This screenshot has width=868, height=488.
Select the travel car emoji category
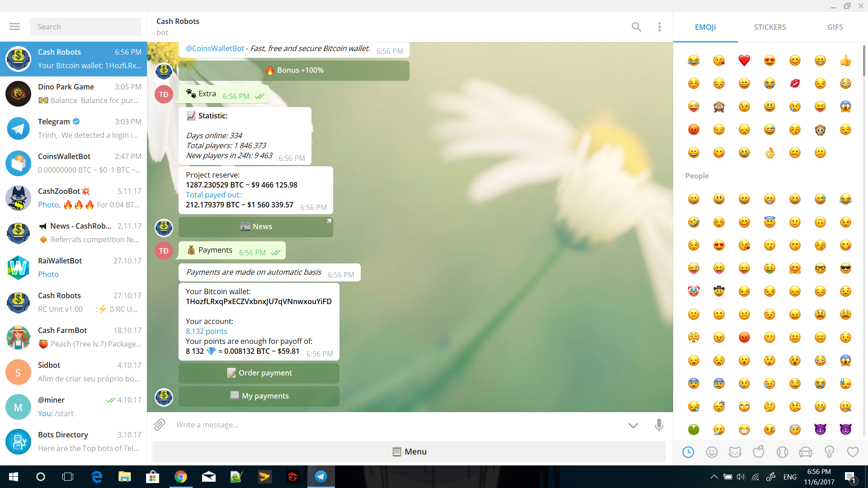(x=806, y=452)
